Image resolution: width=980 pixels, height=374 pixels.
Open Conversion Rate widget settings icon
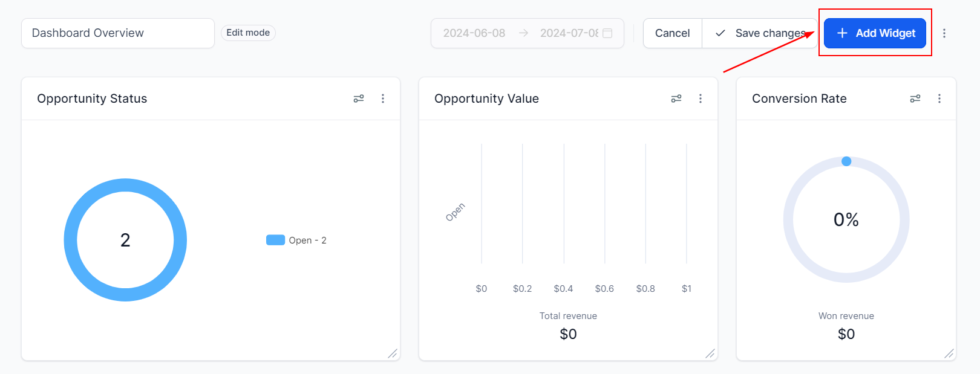915,98
